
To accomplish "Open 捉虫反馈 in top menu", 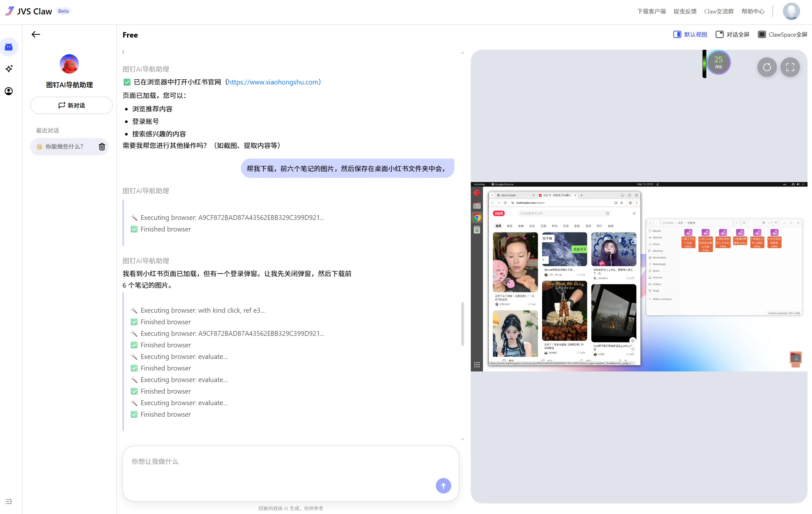I will (685, 12).
